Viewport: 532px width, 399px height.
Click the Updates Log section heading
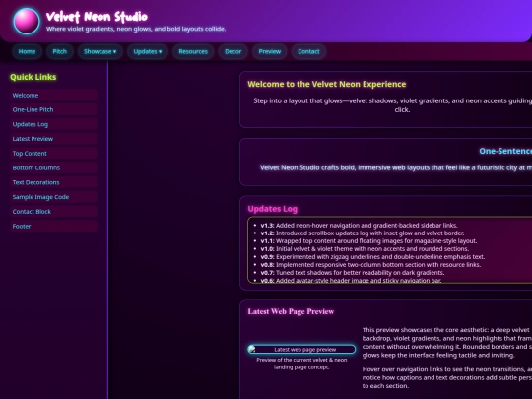(273, 209)
